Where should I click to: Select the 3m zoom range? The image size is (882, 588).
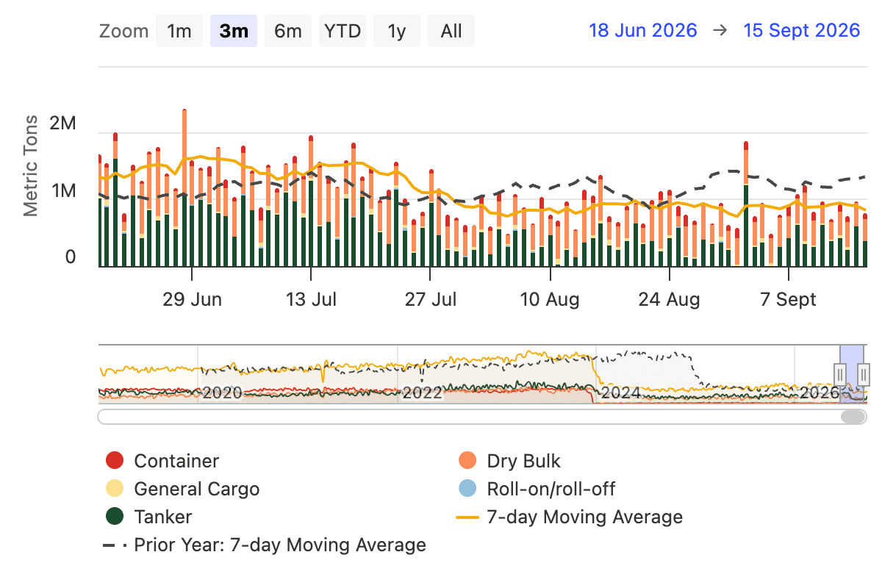234,31
